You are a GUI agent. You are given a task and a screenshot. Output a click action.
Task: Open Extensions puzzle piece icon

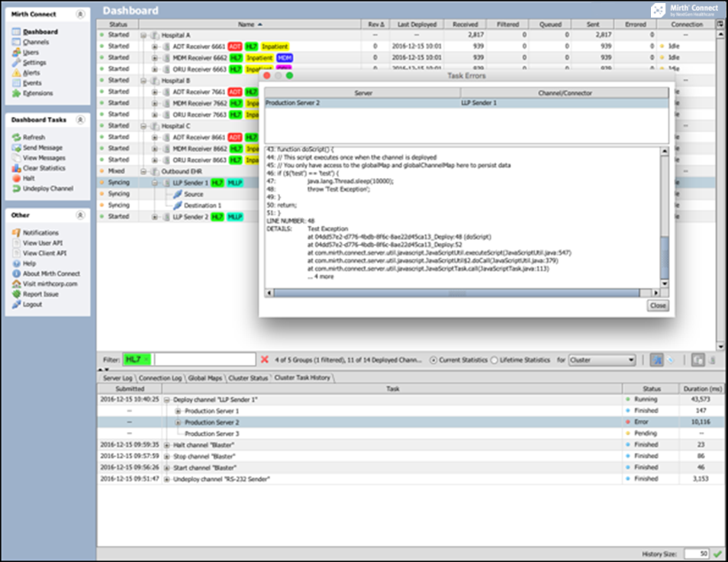tap(16, 93)
